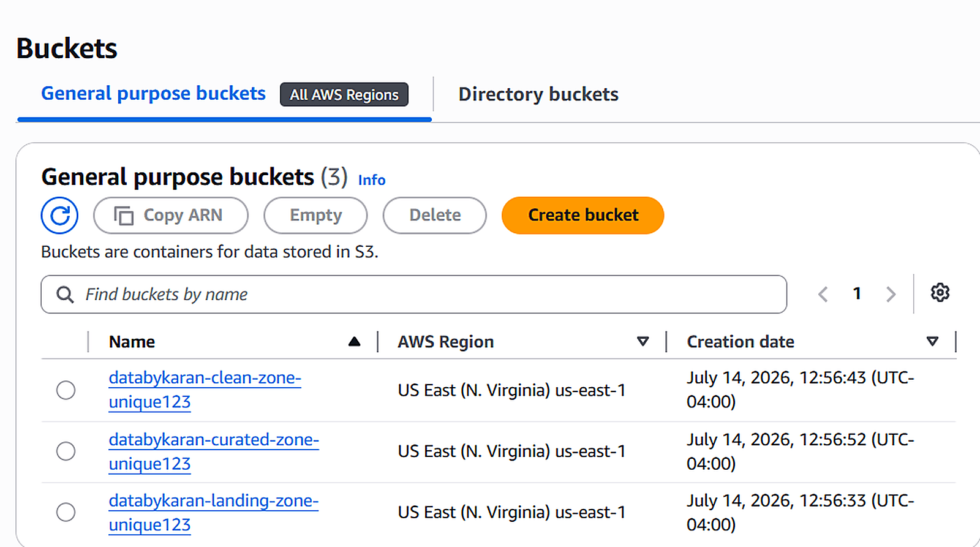
Task: Sort by Creation date arrow
Action: [932, 342]
